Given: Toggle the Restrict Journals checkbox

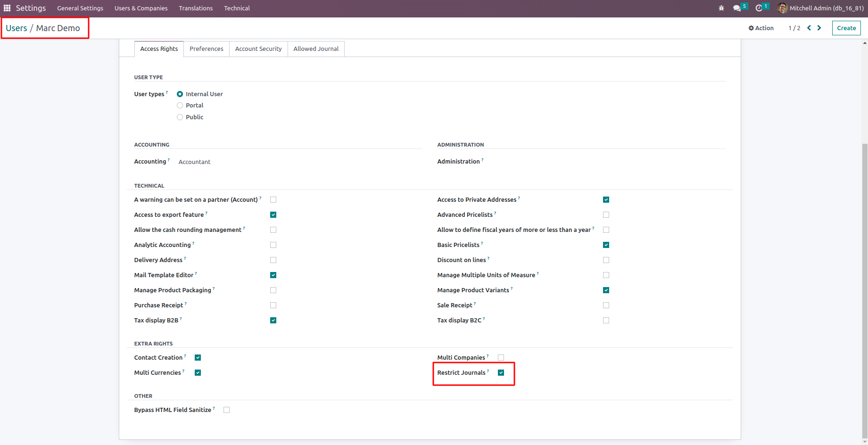Looking at the screenshot, I should point(501,373).
